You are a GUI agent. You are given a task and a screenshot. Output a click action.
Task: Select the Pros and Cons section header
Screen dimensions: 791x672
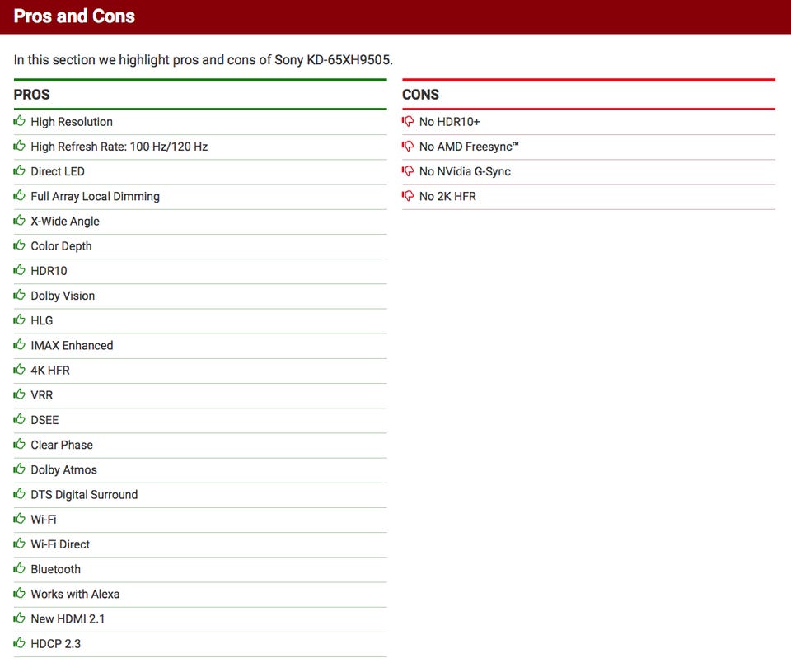click(74, 16)
